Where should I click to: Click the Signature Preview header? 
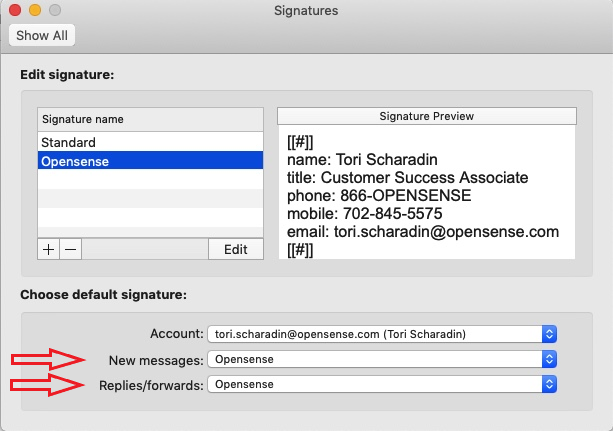point(427,116)
